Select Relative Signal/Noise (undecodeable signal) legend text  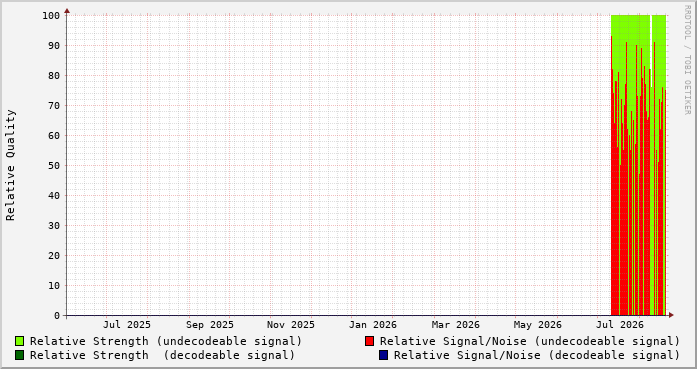[530, 341]
